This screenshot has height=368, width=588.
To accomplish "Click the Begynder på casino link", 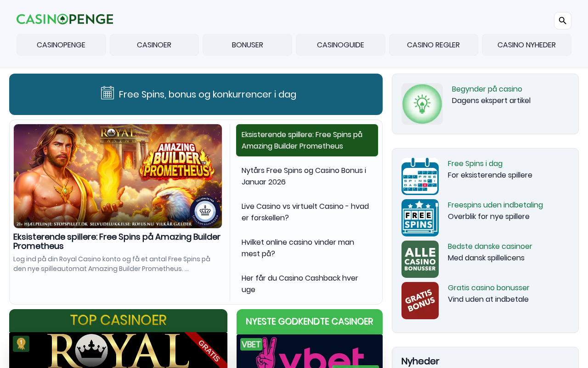I will pyautogui.click(x=487, y=89).
